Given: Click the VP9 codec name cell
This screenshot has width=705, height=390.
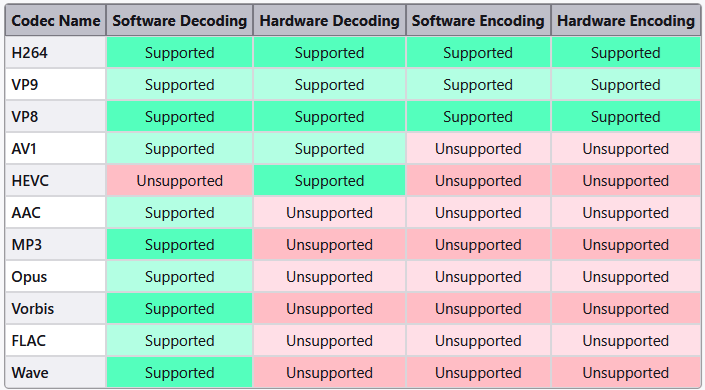Looking at the screenshot, I should [56, 85].
